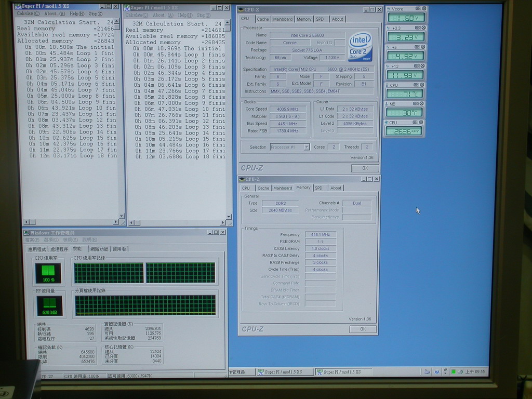Open 檔案(F) menu in Task Manager

32,240
